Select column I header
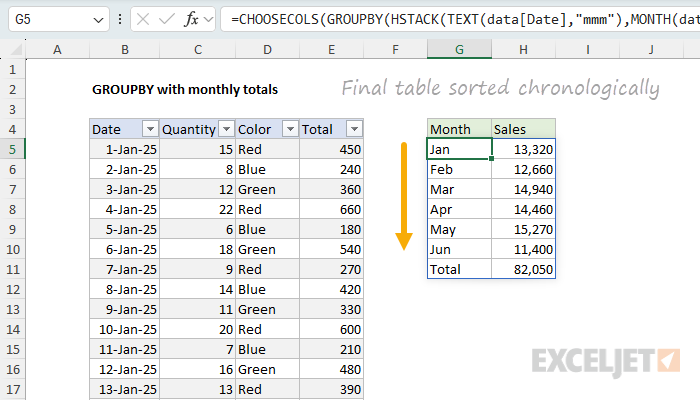Viewport: 700px width, 400px height. tap(588, 50)
